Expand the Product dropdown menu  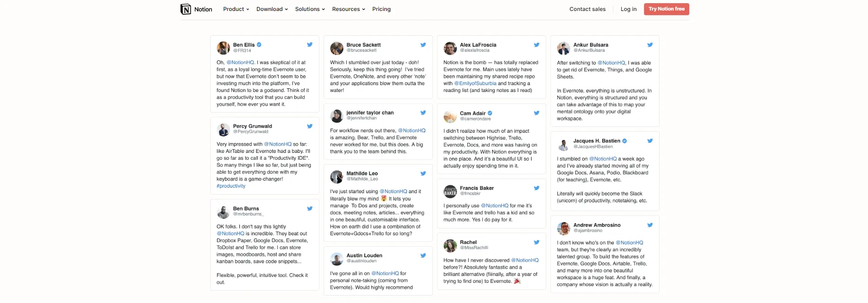point(236,9)
